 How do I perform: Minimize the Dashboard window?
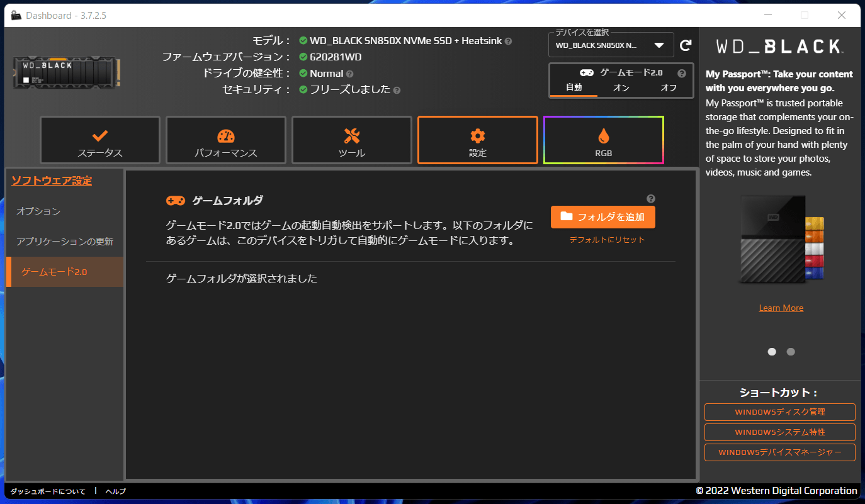pos(768,15)
